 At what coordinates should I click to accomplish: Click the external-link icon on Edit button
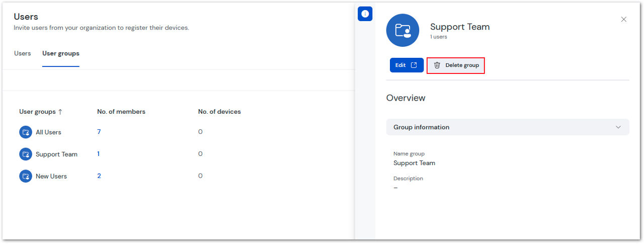coord(414,65)
